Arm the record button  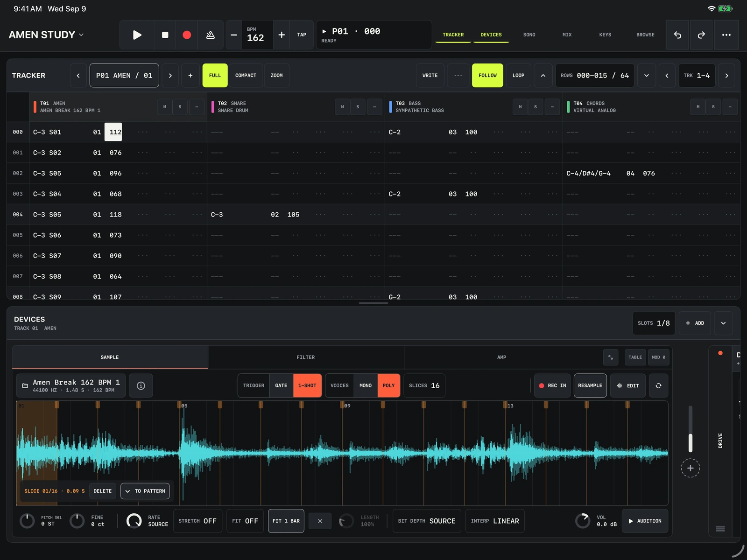[187, 35]
